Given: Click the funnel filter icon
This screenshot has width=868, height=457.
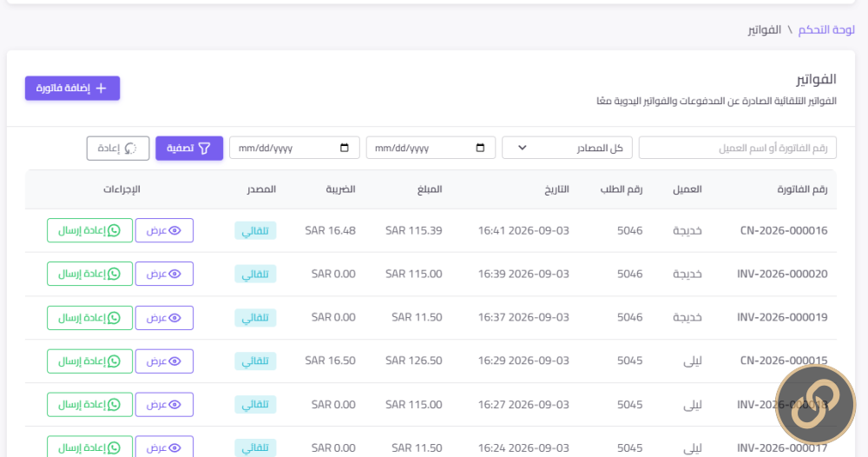Looking at the screenshot, I should point(204,149).
